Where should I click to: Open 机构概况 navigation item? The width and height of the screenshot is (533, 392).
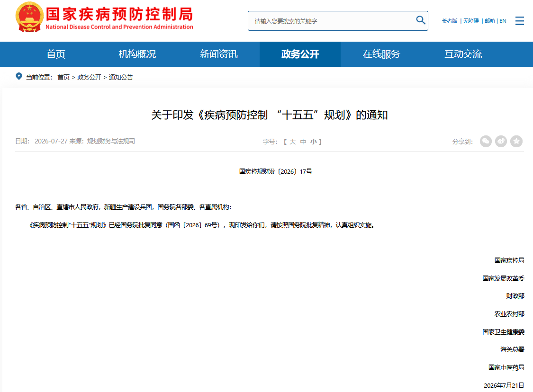pyautogui.click(x=137, y=54)
